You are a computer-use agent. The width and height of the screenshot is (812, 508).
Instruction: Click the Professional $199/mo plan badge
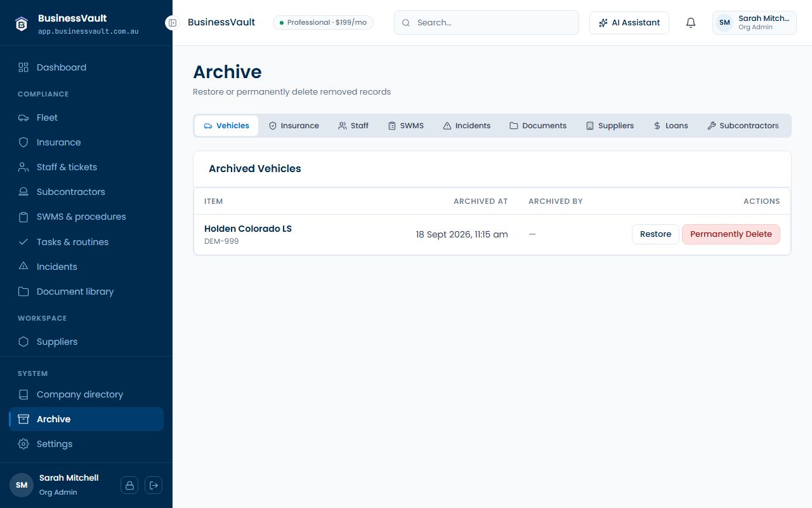[x=323, y=23]
